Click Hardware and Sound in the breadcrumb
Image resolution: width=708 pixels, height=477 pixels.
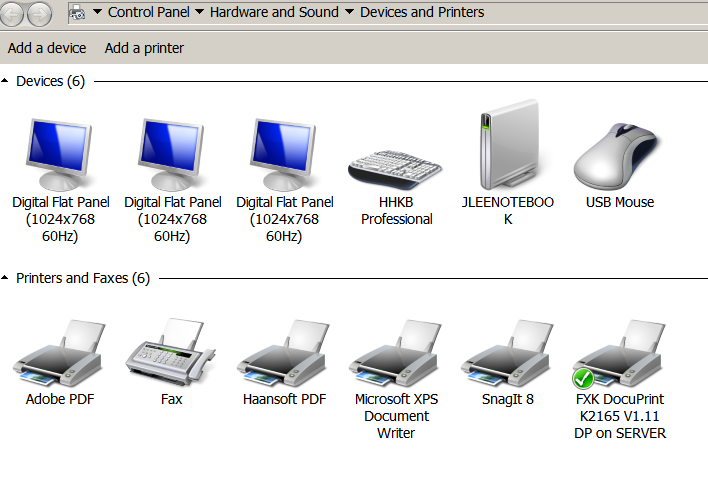274,12
